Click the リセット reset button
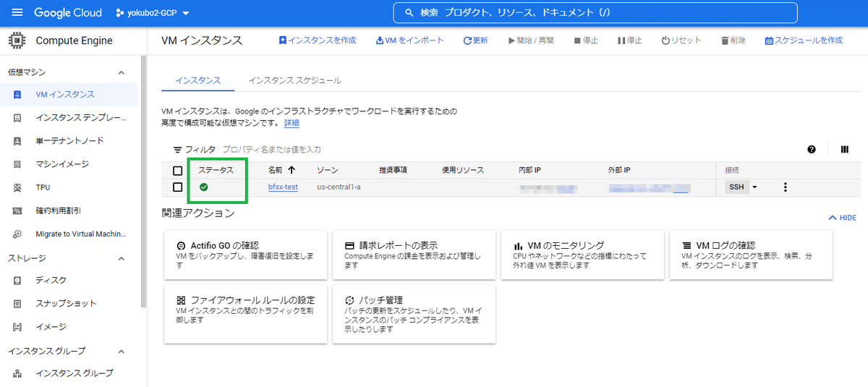This screenshot has height=387, width=868. point(681,41)
